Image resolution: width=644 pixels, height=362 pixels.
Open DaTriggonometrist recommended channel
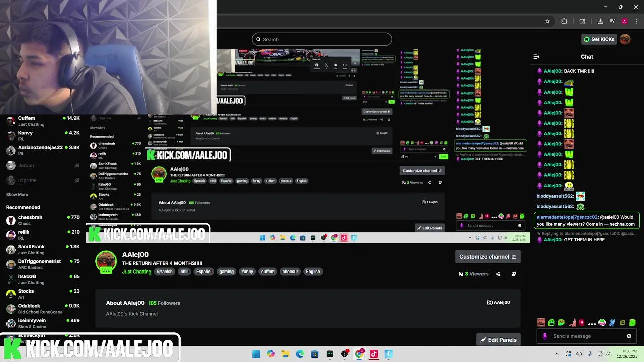(43, 264)
